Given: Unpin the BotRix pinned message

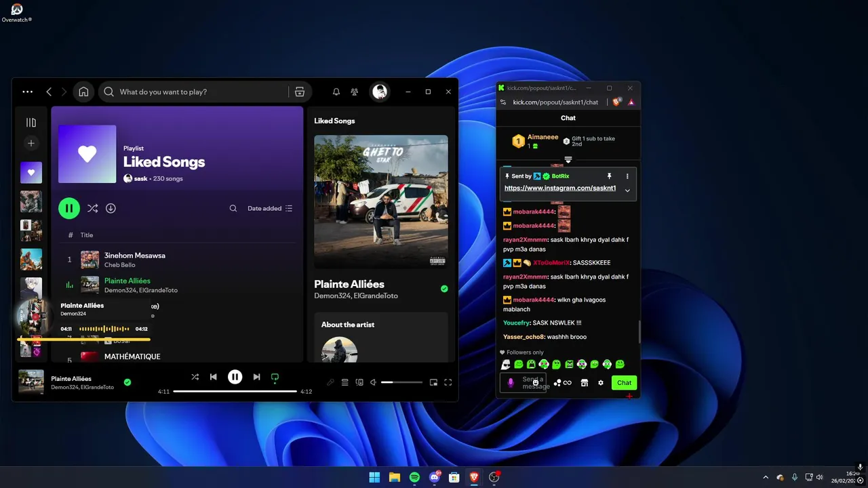Looking at the screenshot, I should pyautogui.click(x=609, y=176).
